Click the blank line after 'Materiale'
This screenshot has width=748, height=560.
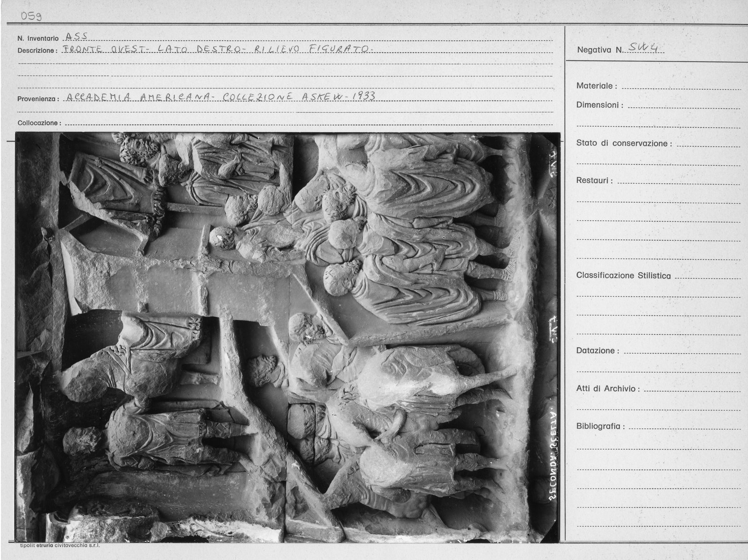coord(681,88)
